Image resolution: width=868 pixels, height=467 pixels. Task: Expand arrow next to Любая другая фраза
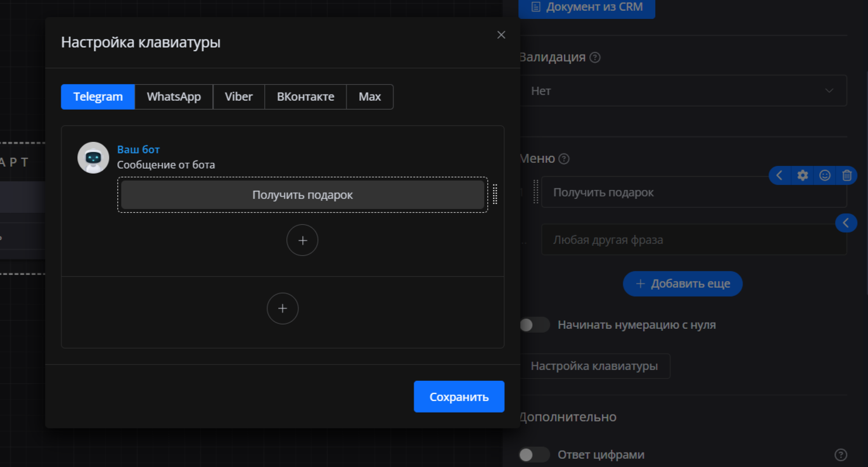pos(846,222)
